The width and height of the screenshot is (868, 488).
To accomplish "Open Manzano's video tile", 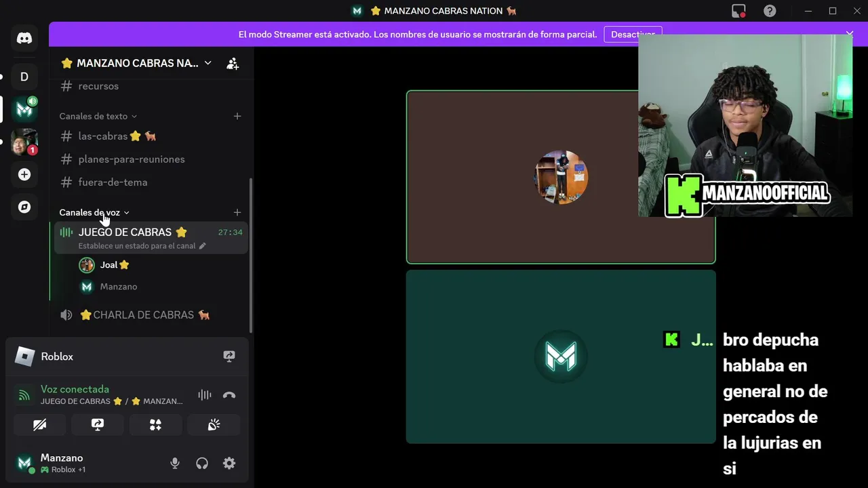I will pos(561,357).
